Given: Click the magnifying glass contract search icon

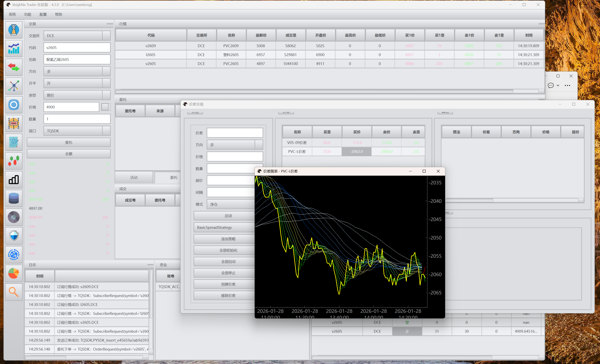Looking at the screenshot, I should (x=14, y=292).
